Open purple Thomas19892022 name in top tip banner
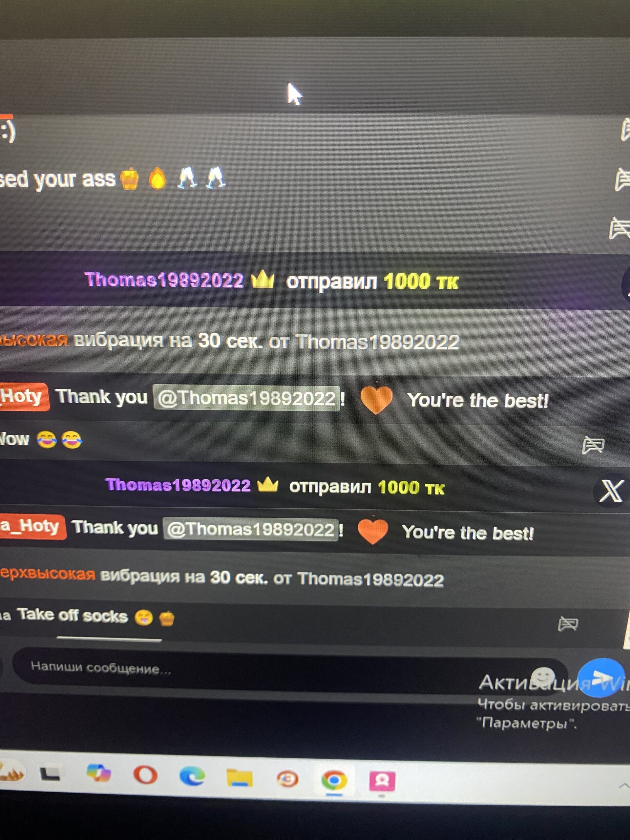 [x=164, y=280]
